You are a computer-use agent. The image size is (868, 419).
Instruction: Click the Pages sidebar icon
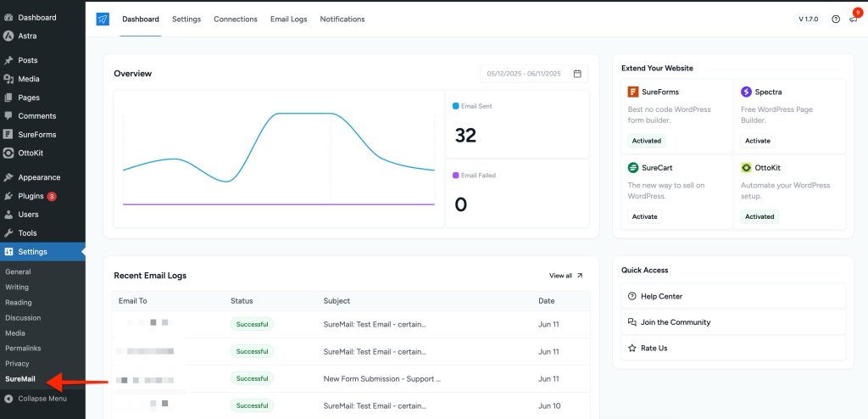pos(8,98)
